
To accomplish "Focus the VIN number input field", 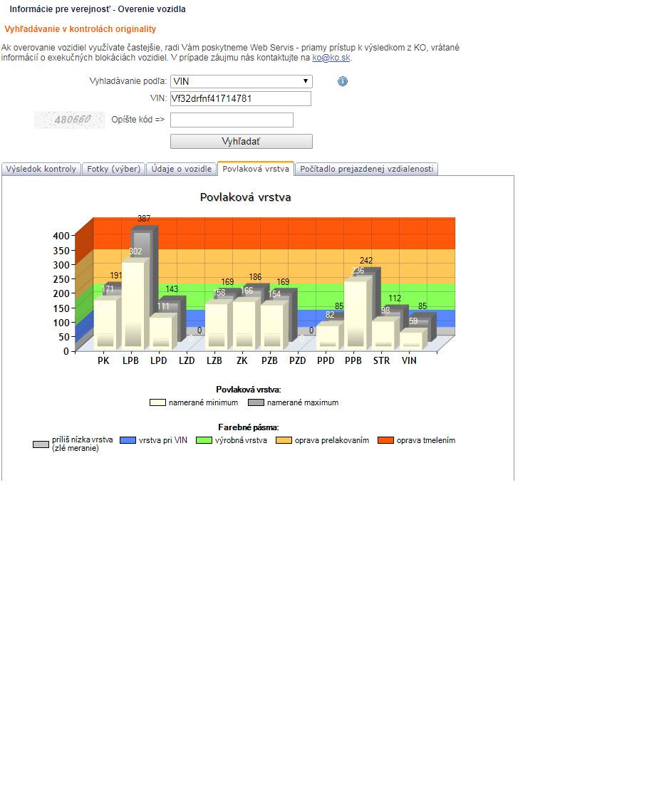I will tap(240, 98).
